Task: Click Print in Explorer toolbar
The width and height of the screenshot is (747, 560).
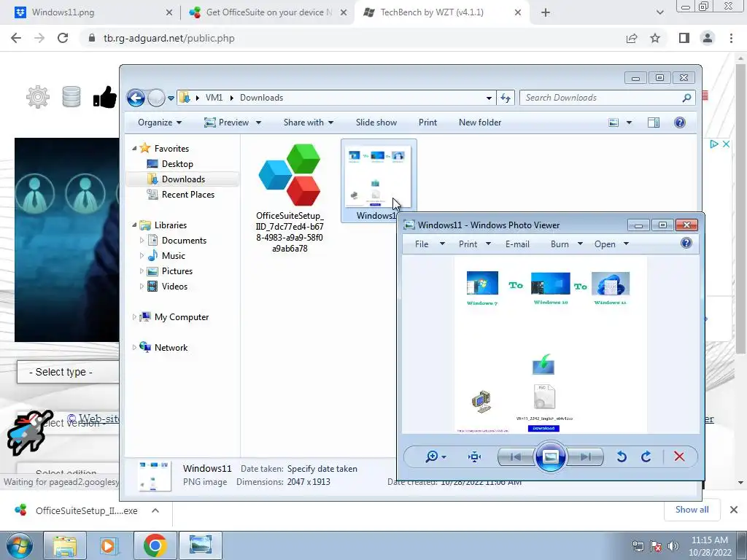Action: point(427,122)
